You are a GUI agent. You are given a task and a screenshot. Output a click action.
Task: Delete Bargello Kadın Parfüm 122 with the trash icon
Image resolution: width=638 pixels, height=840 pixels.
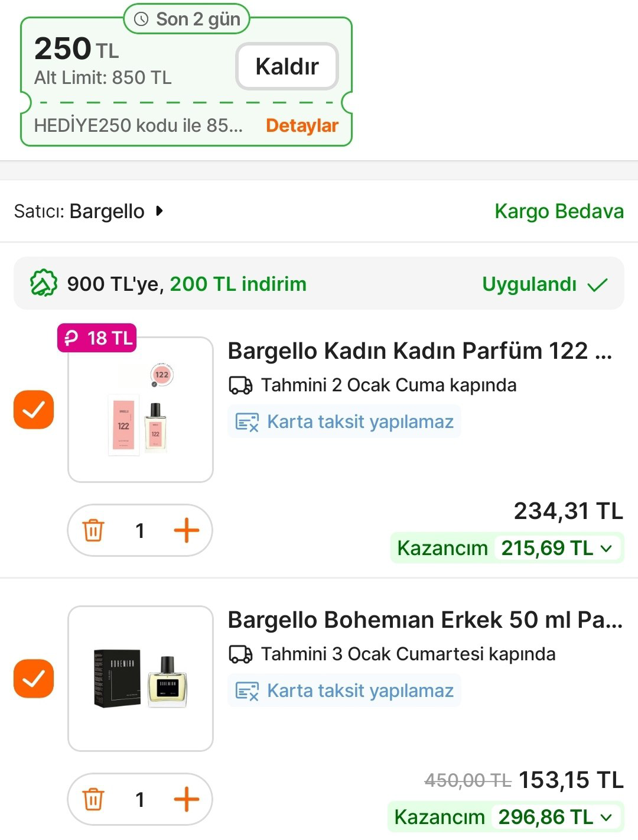(x=93, y=530)
